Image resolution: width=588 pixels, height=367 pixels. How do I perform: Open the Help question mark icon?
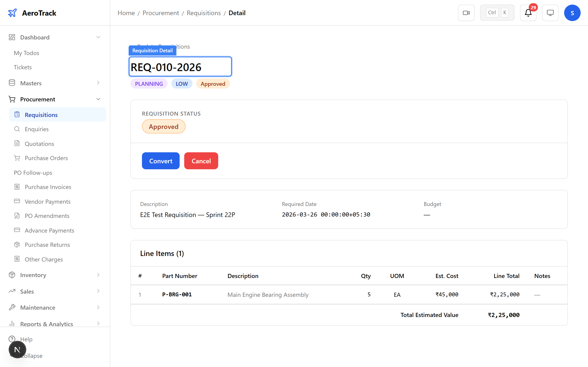click(12, 339)
